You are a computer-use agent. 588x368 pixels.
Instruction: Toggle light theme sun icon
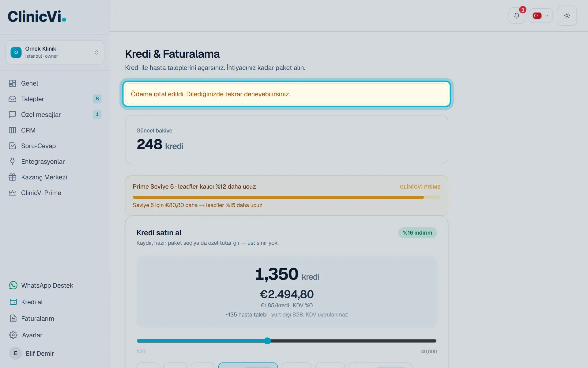click(567, 16)
